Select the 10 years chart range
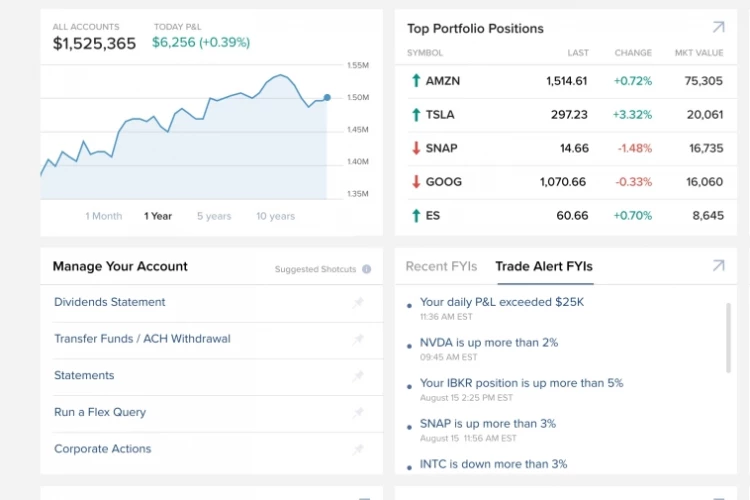The height and width of the screenshot is (500, 750). (276, 216)
